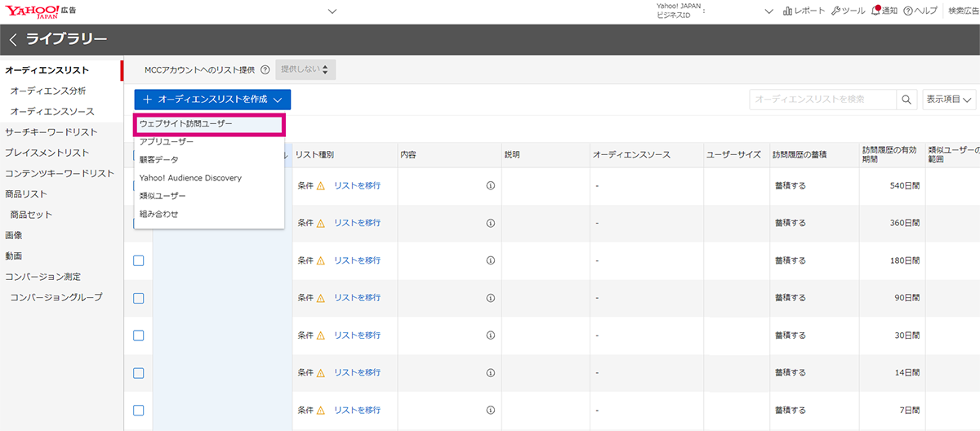Click warning triangle icon in 360日間 row

321,223
